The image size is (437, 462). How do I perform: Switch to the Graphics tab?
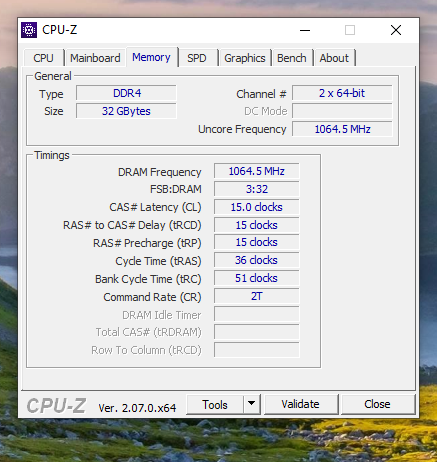(245, 58)
